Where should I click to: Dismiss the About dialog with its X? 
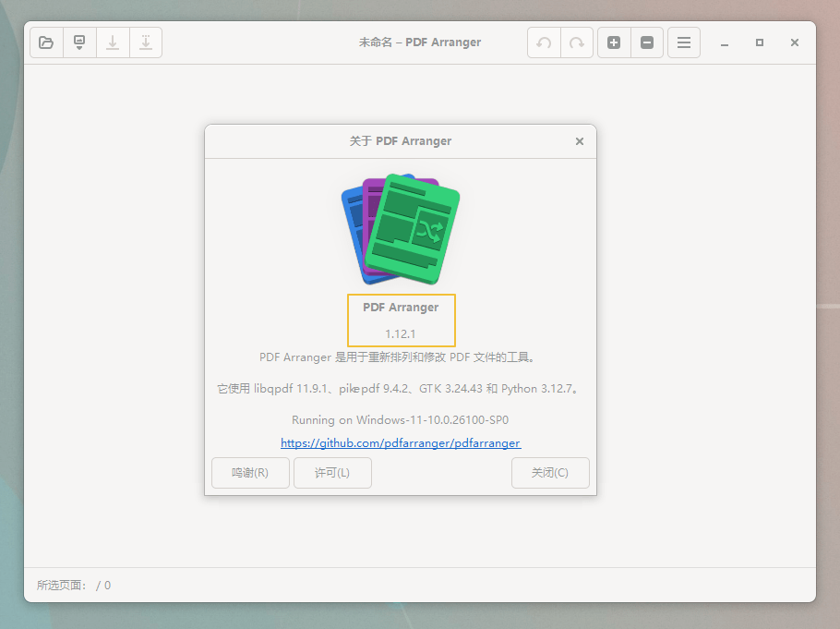click(580, 141)
